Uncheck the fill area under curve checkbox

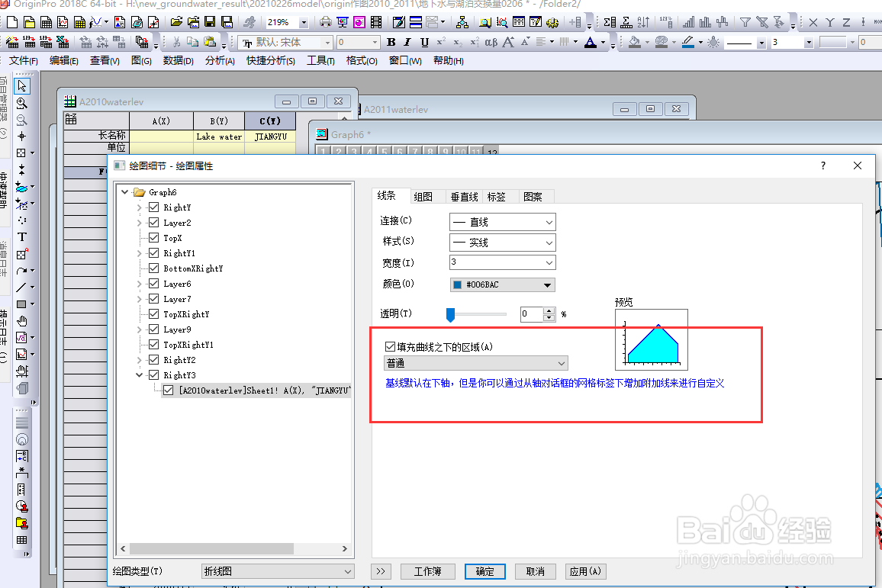point(390,347)
